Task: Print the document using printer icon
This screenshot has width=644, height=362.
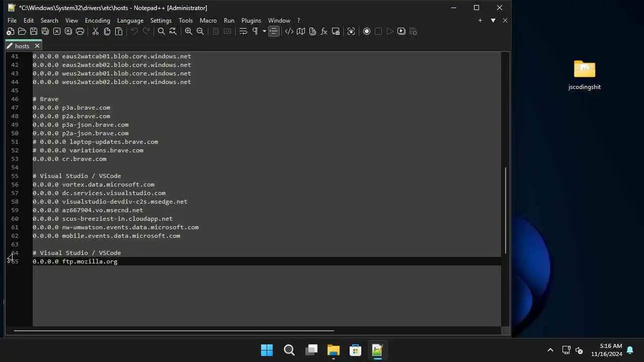Action: coord(79,31)
